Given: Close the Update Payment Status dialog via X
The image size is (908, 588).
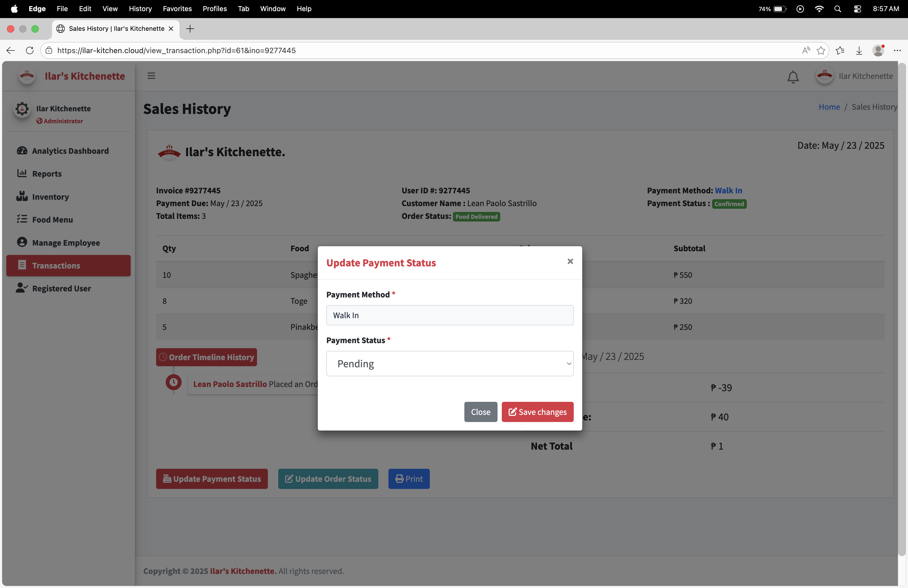Looking at the screenshot, I should pos(570,261).
